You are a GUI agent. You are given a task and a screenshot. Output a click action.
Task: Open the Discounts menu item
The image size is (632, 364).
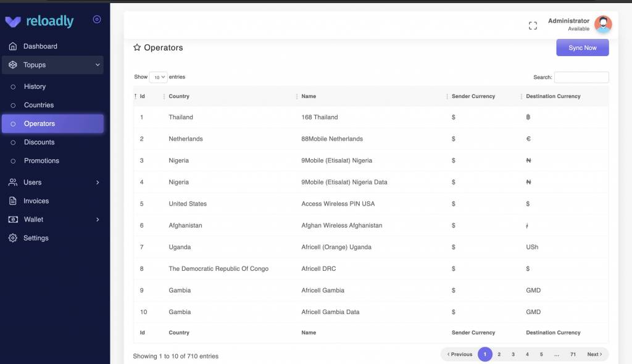tap(39, 142)
